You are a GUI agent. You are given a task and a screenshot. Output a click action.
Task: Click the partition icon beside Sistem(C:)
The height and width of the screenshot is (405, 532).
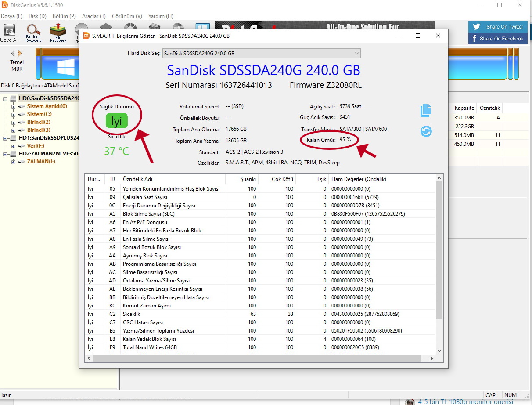point(22,114)
